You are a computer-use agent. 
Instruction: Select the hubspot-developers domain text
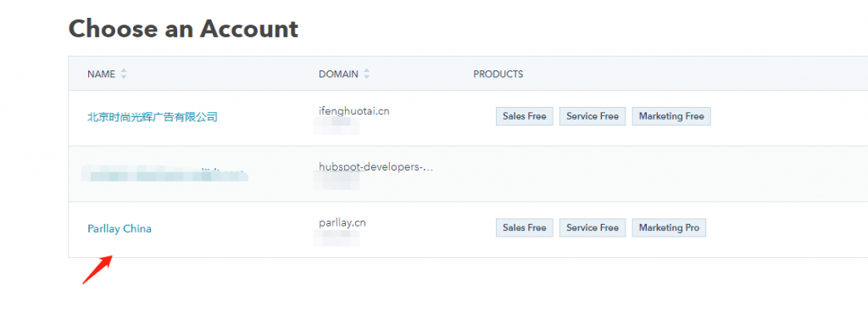point(376,166)
